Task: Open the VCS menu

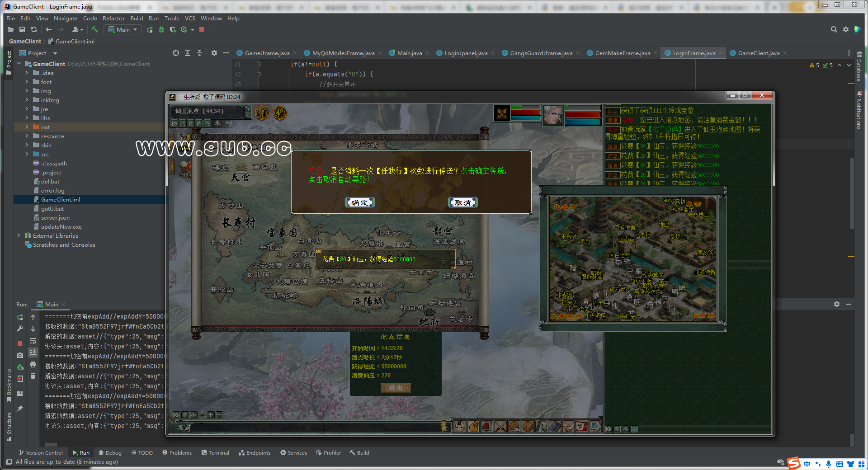Action: (x=190, y=19)
